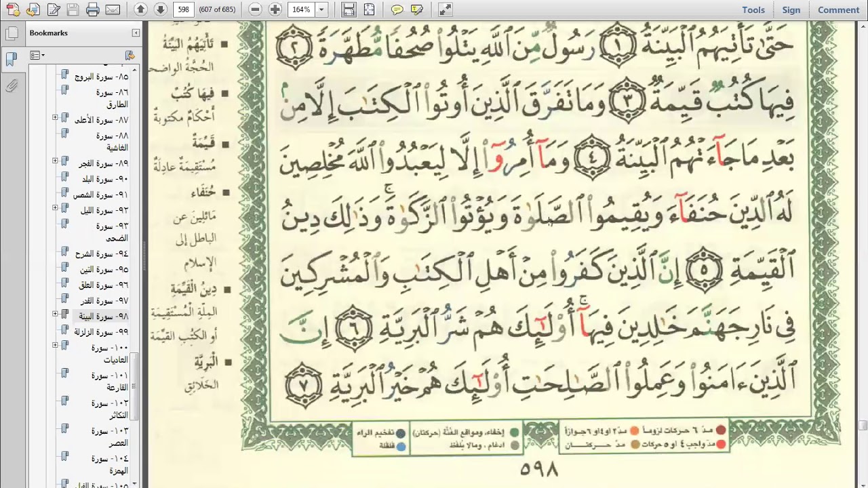Open bookmark ٩٤- سورة الشرح
Viewport: 868px width, 488px height.
pyautogui.click(x=103, y=254)
